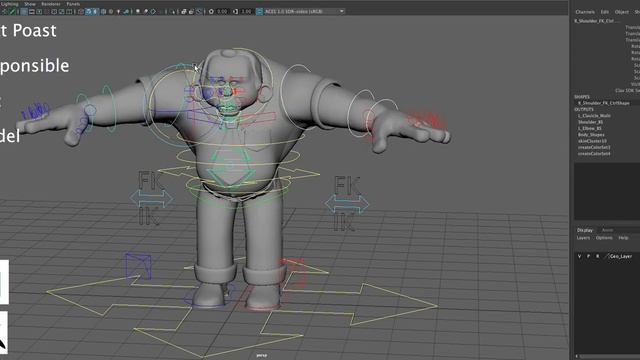This screenshot has width=640, height=360.
Task: Toggle the Field Chart icon
Action: (x=54, y=11)
